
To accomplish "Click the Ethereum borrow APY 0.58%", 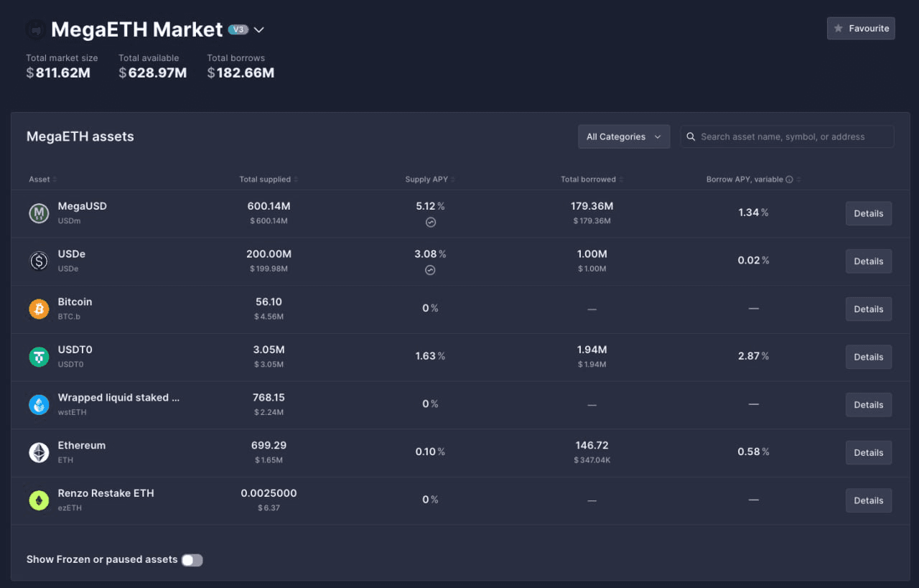I will (x=754, y=452).
